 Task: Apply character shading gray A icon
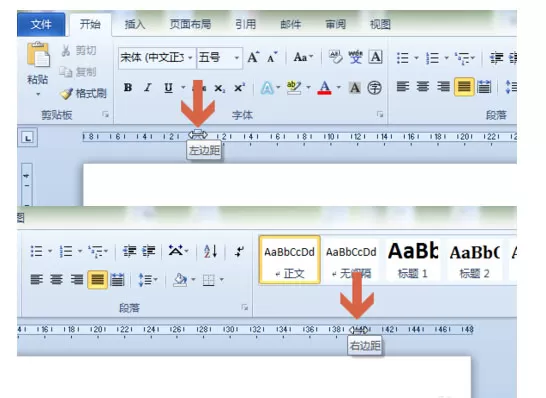[354, 88]
